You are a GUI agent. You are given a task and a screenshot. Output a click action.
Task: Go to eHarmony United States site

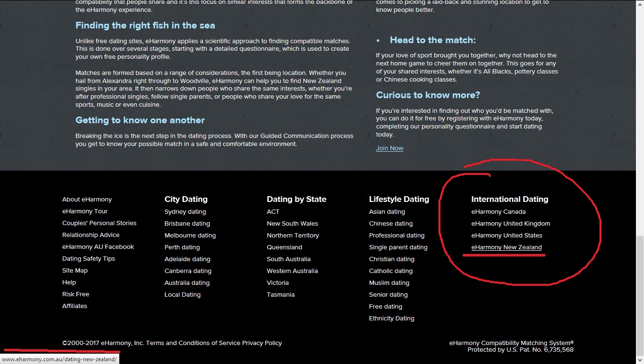507,236
